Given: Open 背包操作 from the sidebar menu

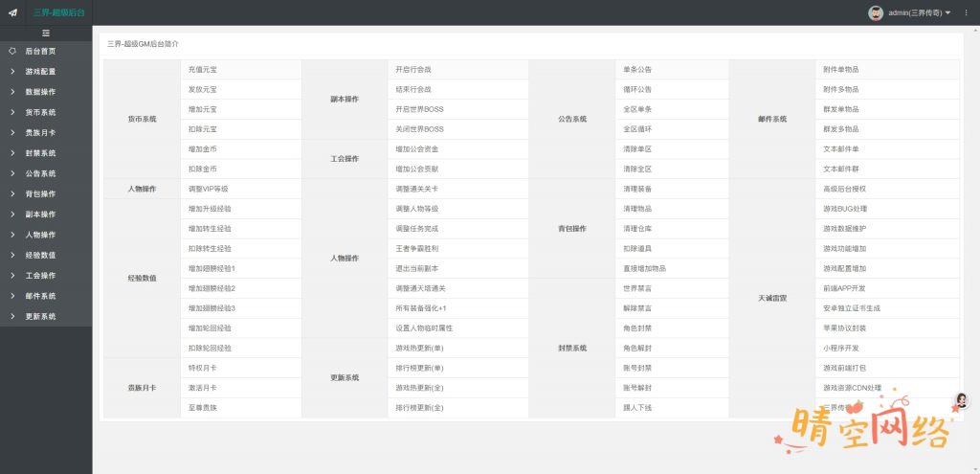Looking at the screenshot, I should pyautogui.click(x=40, y=194).
